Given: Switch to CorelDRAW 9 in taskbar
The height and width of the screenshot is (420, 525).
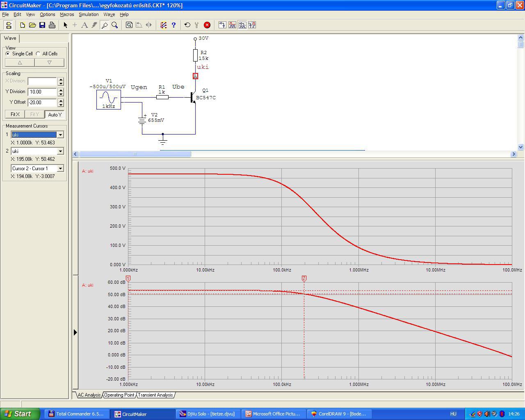Looking at the screenshot, I should [x=339, y=414].
